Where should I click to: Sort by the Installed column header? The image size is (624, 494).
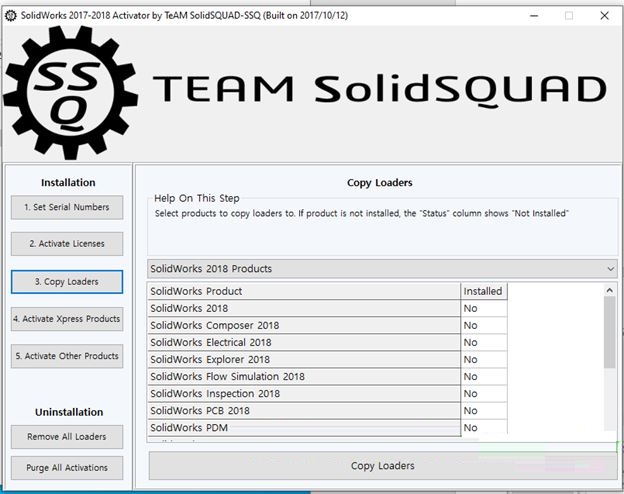coord(484,291)
